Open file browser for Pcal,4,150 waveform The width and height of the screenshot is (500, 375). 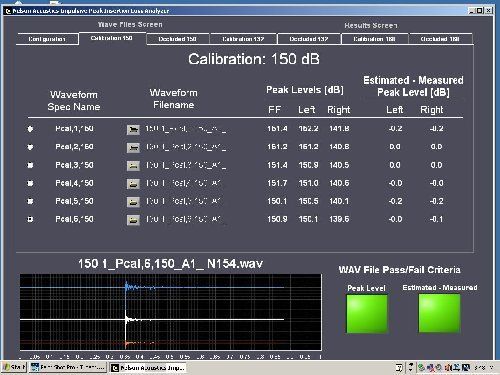pyautogui.click(x=133, y=184)
